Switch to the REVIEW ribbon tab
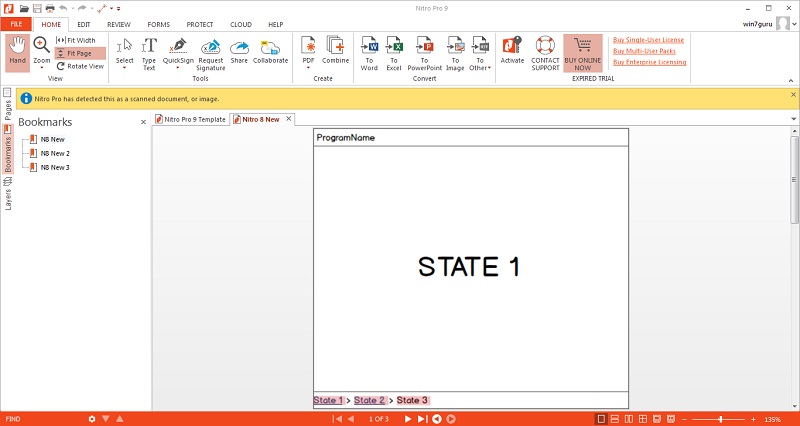The width and height of the screenshot is (800, 426). (119, 24)
